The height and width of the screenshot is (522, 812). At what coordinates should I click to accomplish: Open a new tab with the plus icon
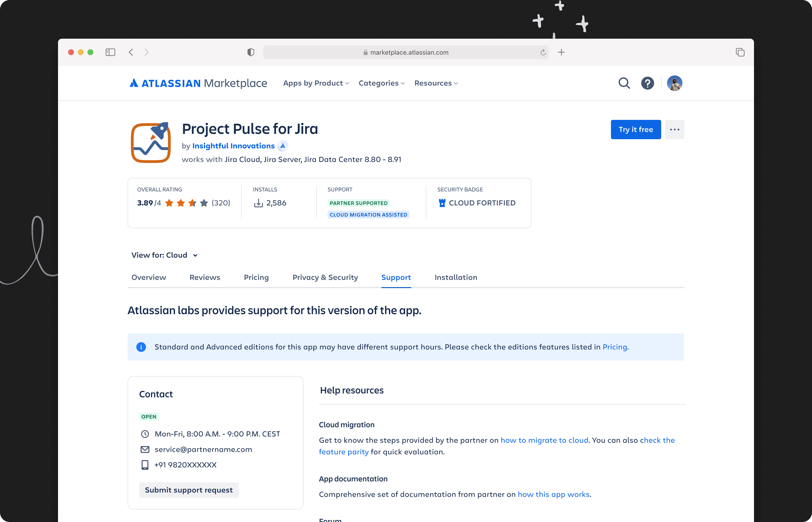click(562, 52)
